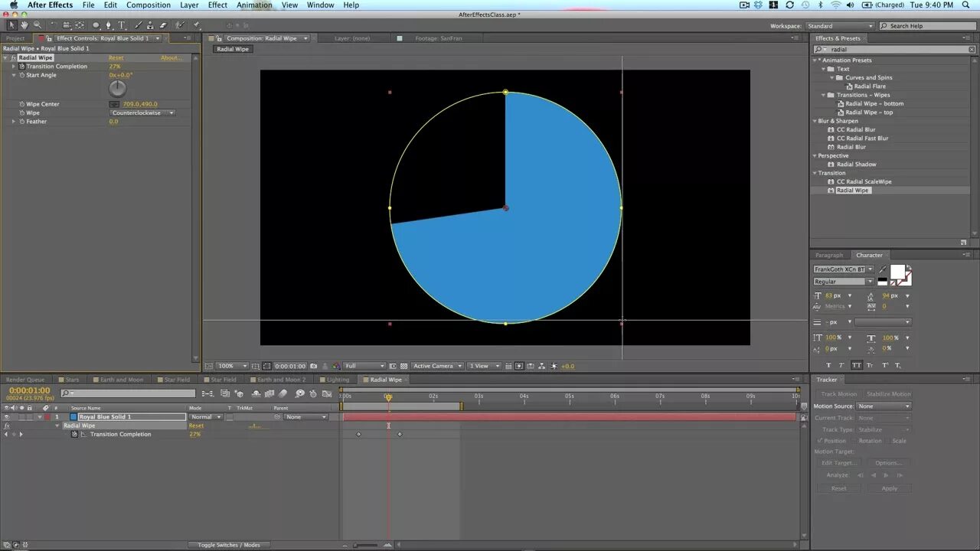Viewport: 980px width, 551px height.
Task: Select the Zoom magnifier tool
Action: point(37,25)
